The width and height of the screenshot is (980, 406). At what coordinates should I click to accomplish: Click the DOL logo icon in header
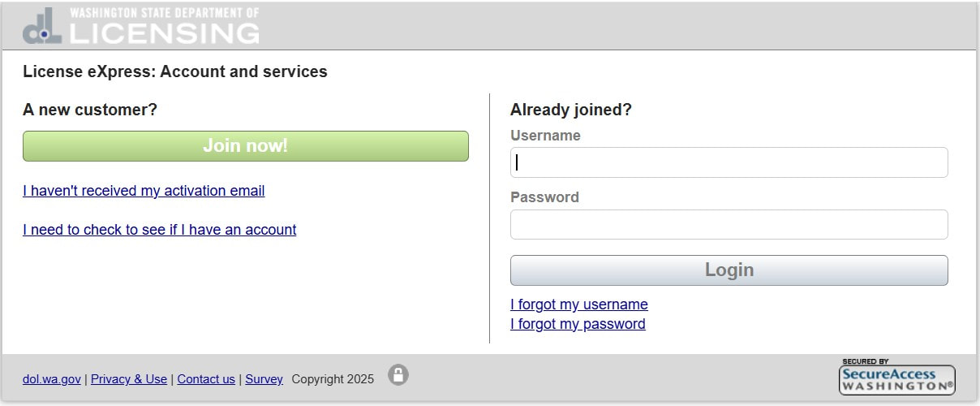[42, 26]
